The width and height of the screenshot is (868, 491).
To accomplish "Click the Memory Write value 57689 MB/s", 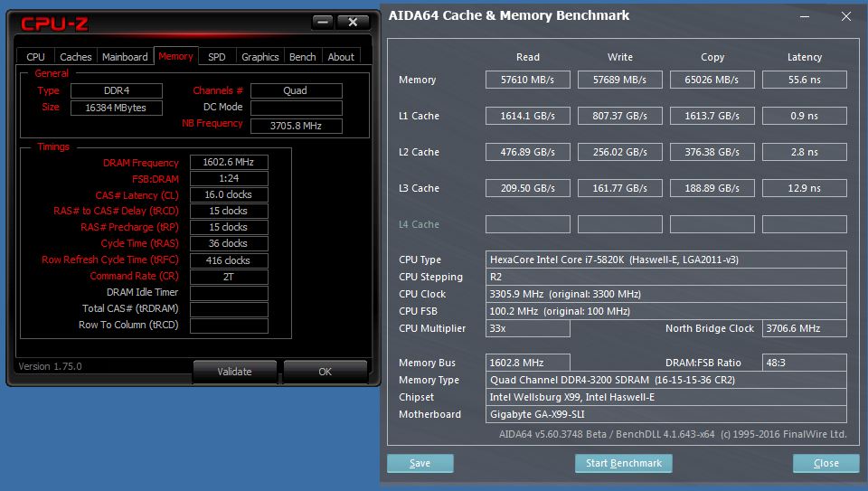I will 620,80.
